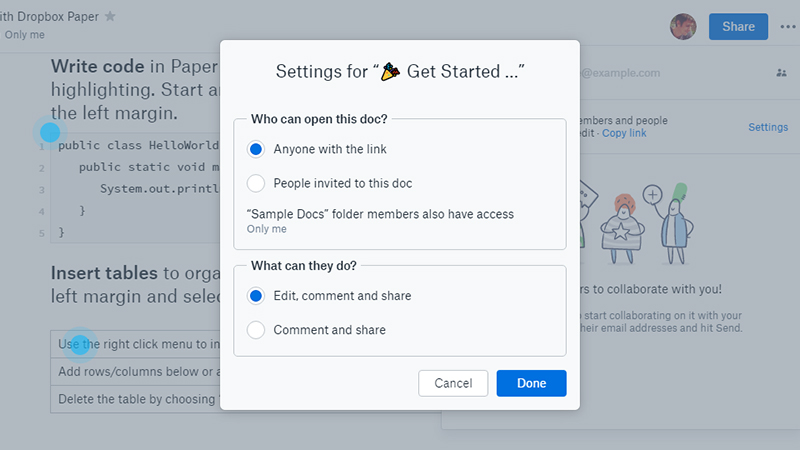Click the Cancel button
This screenshot has width=800, height=450.
click(453, 383)
